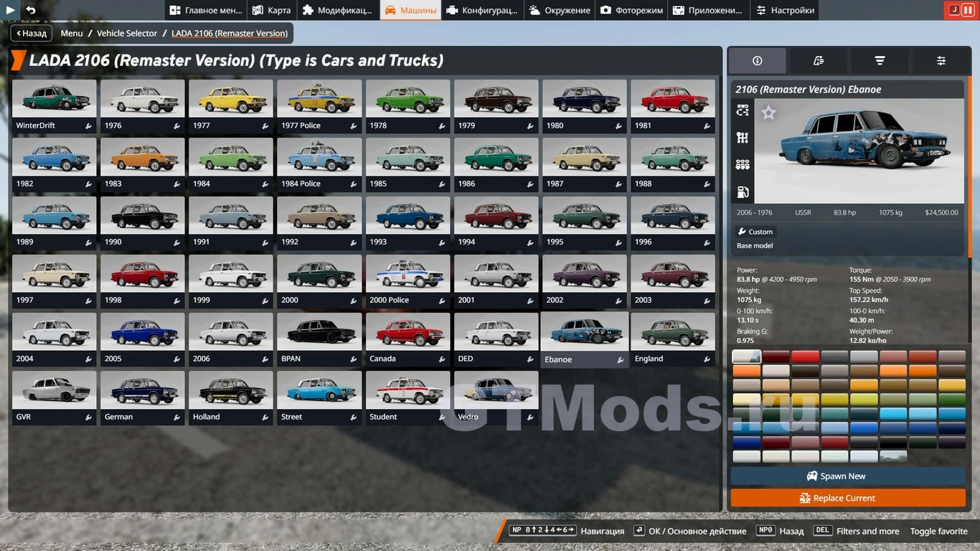Toggle the favorite star on vehicle preview
980x551 pixels.
coord(768,113)
